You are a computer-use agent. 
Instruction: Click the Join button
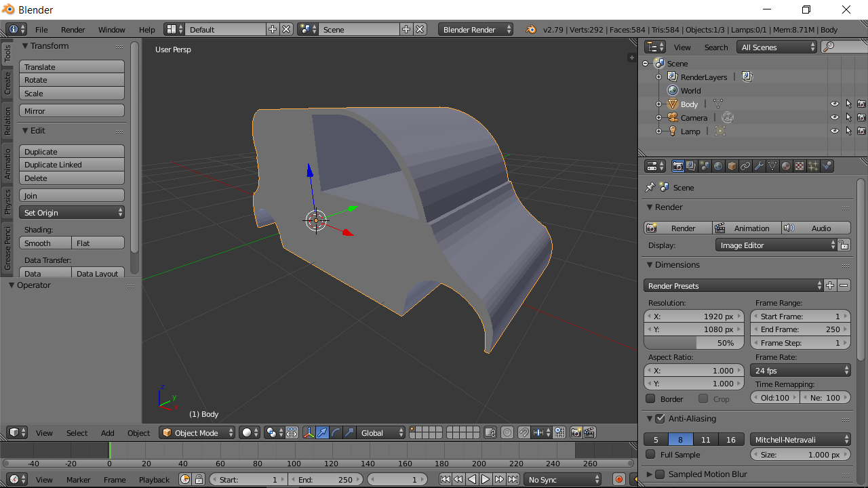point(72,196)
